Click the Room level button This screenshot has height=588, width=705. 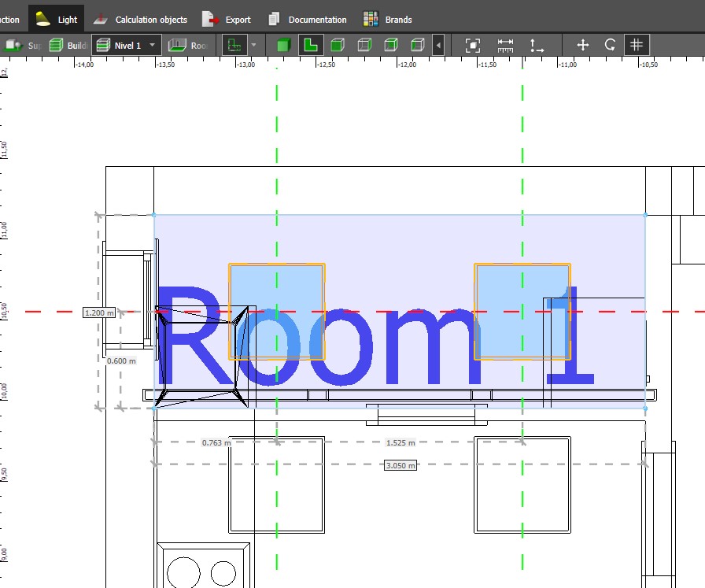click(189, 45)
